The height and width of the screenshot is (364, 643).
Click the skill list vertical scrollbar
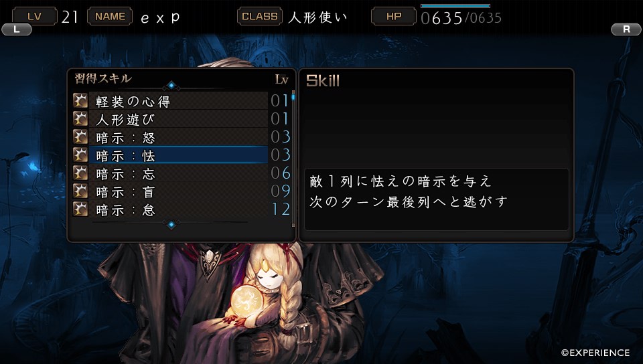[293, 159]
